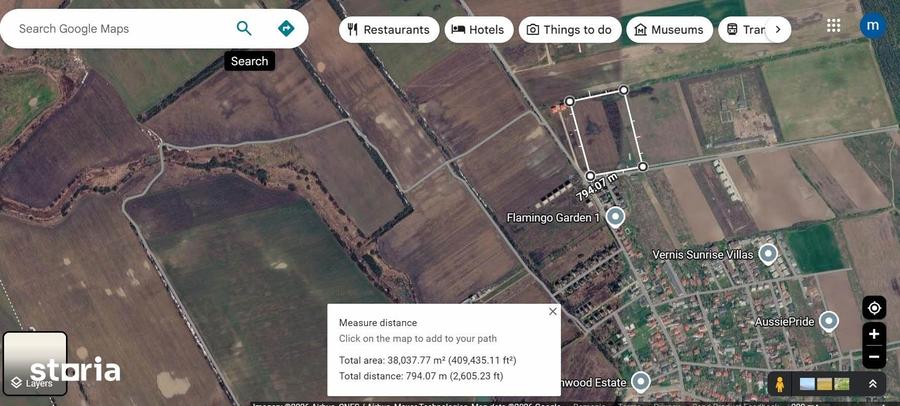Click 'Click on the map to add to your path'
The height and width of the screenshot is (406, 900).
tap(417, 339)
